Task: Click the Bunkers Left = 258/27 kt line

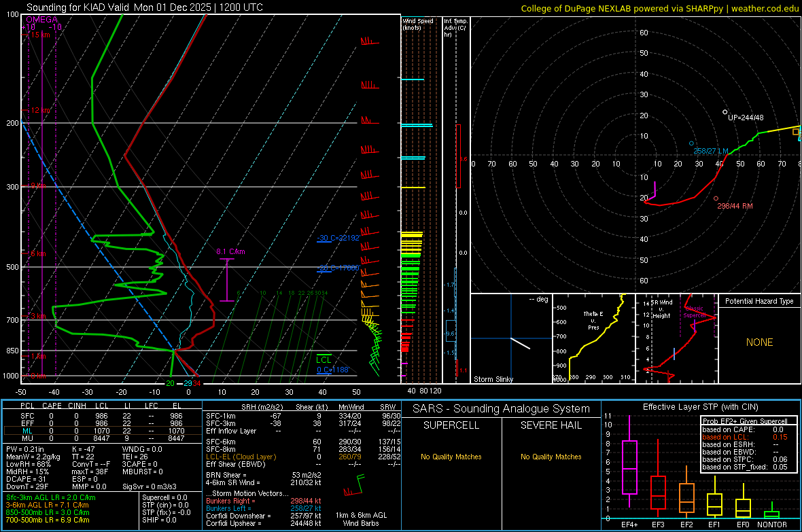Action: 264,508
